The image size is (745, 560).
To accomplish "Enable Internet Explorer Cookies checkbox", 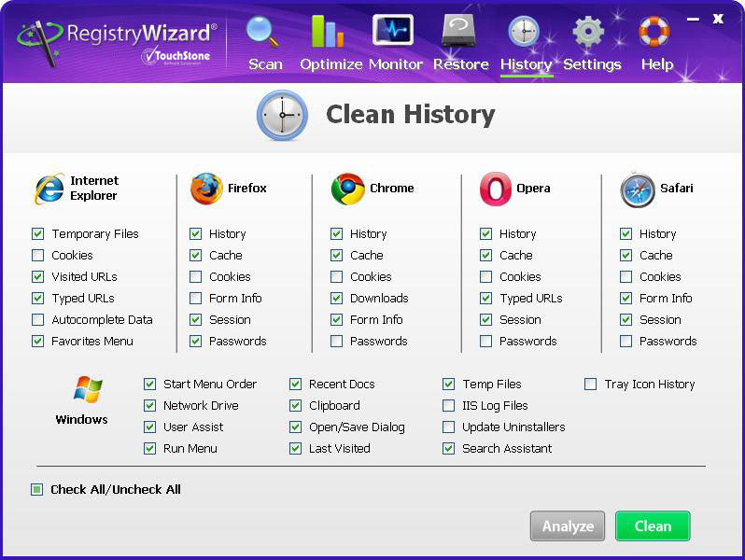I will point(38,255).
